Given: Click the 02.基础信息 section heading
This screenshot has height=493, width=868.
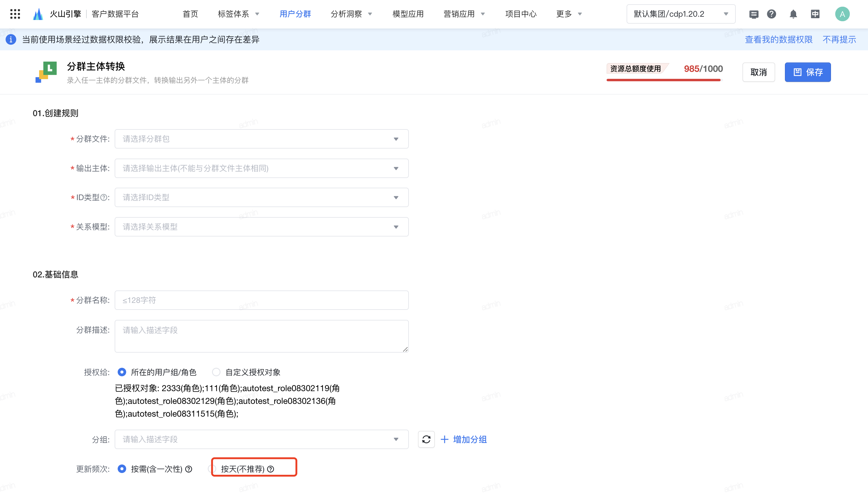Looking at the screenshot, I should coord(56,275).
